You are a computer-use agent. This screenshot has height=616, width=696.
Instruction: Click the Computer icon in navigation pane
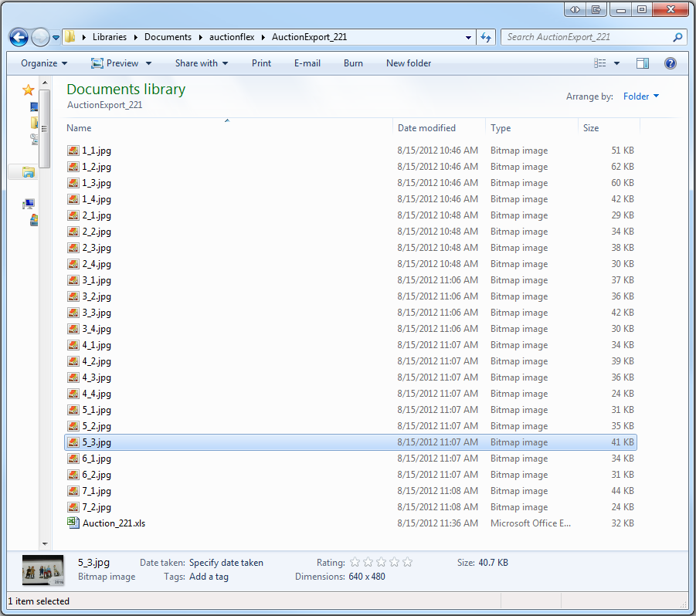tap(29, 204)
